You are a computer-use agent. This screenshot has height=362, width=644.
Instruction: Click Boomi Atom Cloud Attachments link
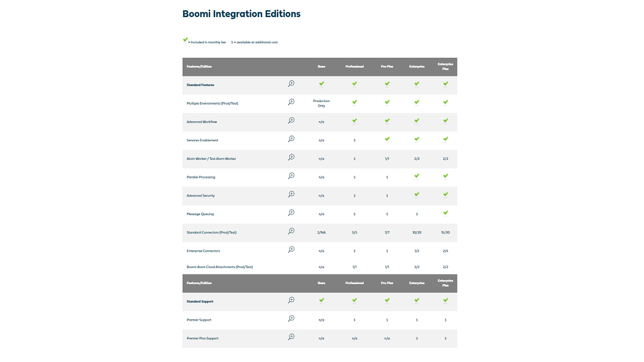[x=220, y=267]
